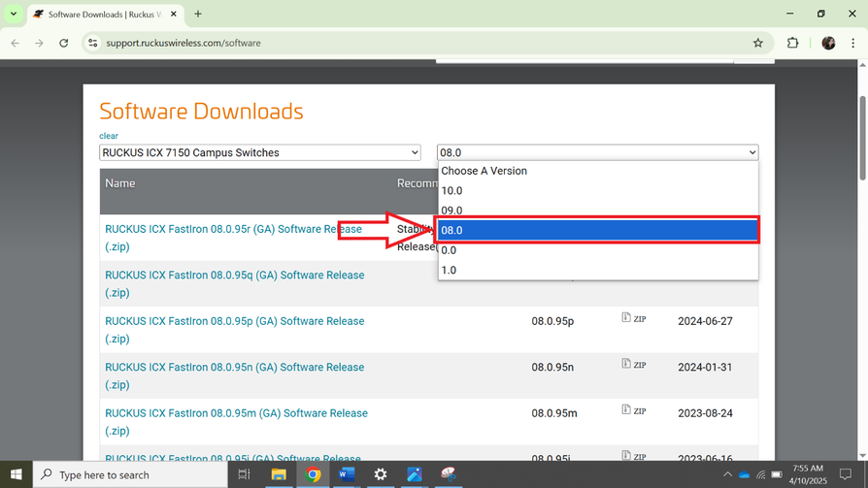This screenshot has width=868, height=488.
Task: Open File Explorer from the taskbar
Action: point(279,474)
